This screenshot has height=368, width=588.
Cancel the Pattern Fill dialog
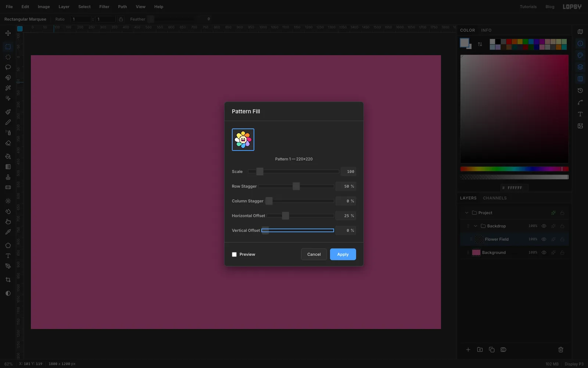(314, 254)
